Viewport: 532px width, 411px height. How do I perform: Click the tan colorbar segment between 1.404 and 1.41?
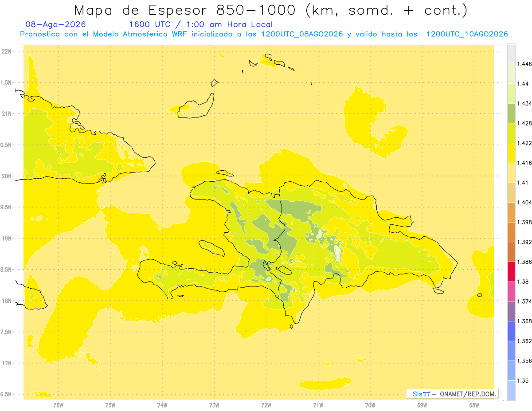coord(511,192)
